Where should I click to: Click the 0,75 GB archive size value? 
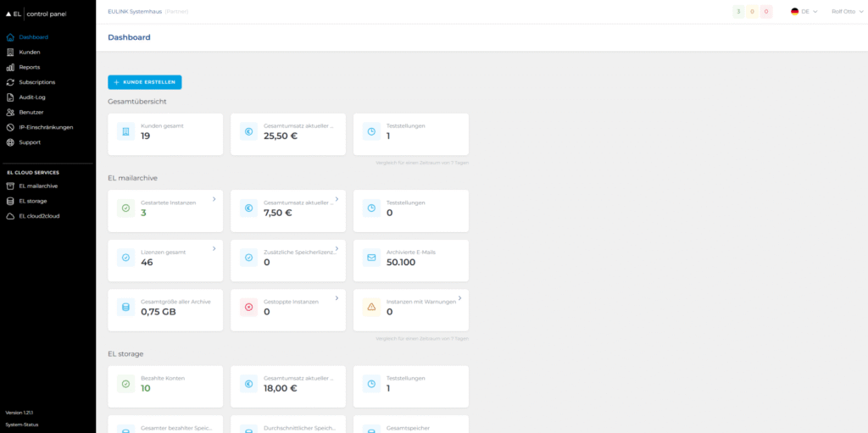[x=159, y=312]
